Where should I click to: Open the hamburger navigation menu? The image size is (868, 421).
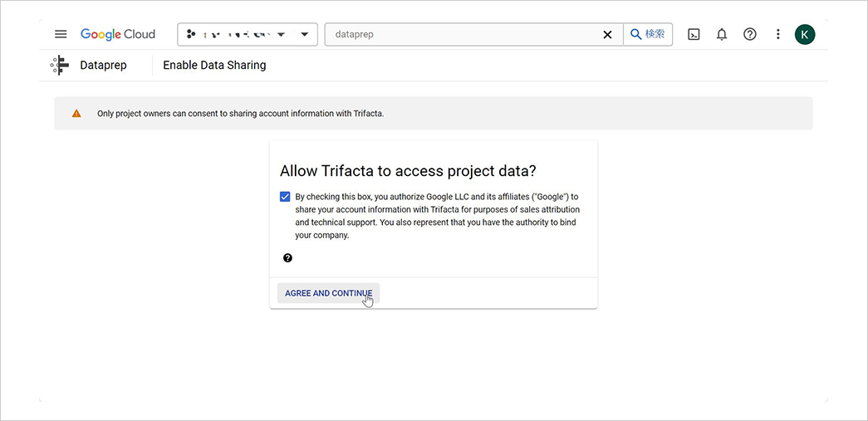click(x=61, y=34)
